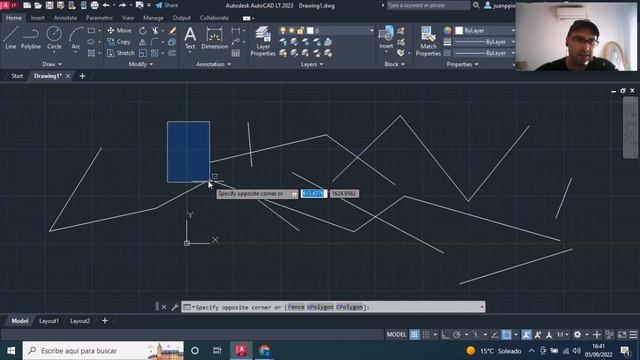
Task: Choose the CPolygon option in command line
Action: (x=349, y=307)
